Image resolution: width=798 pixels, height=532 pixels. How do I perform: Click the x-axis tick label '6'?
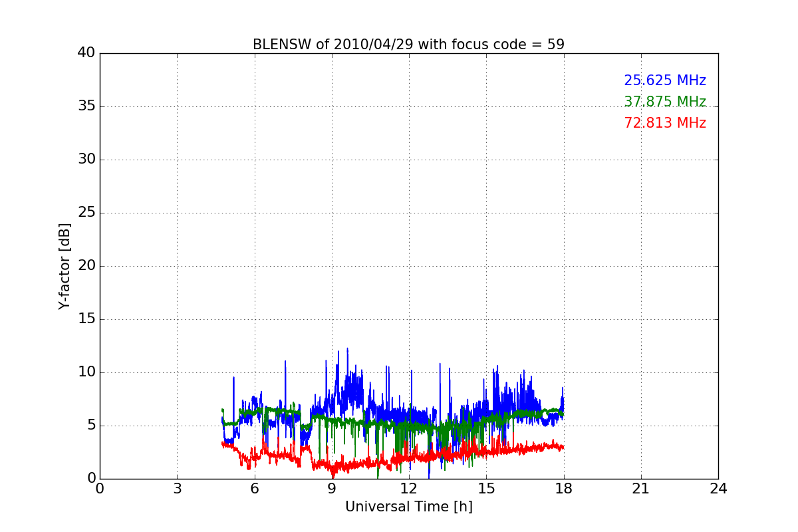[254, 488]
